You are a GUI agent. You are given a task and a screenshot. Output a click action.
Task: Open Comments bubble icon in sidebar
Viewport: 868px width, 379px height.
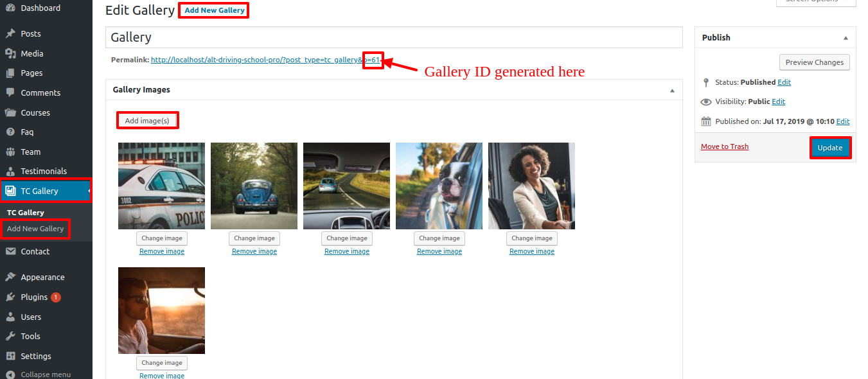(10, 93)
